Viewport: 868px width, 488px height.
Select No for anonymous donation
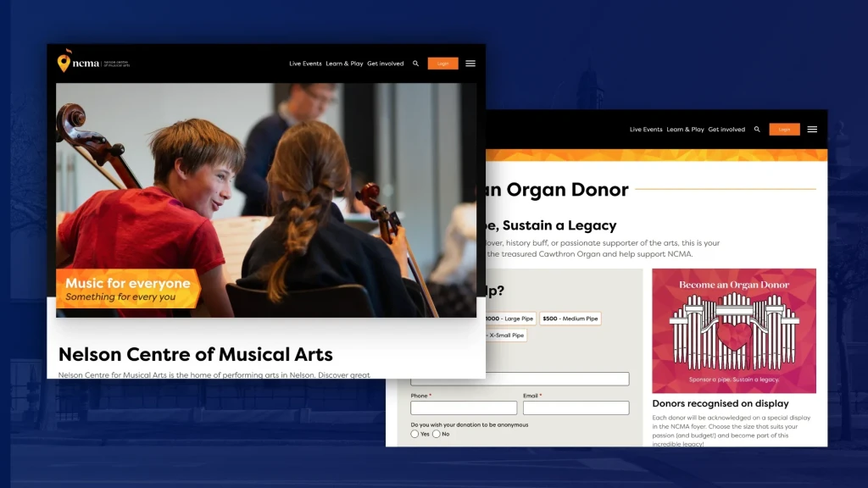coord(437,434)
